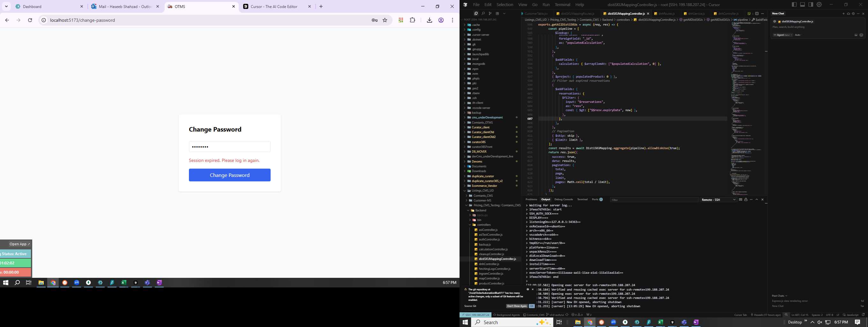Screen dimensions: 868x327
Task: Switch to the Dashboard browser tab
Action: point(49,6)
